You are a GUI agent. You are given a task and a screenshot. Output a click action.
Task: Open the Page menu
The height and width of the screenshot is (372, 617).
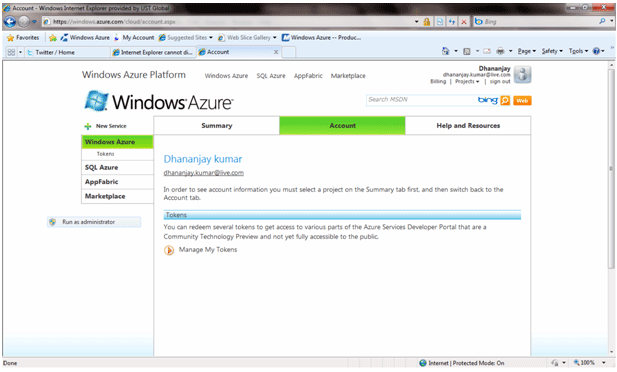pyautogui.click(x=526, y=51)
